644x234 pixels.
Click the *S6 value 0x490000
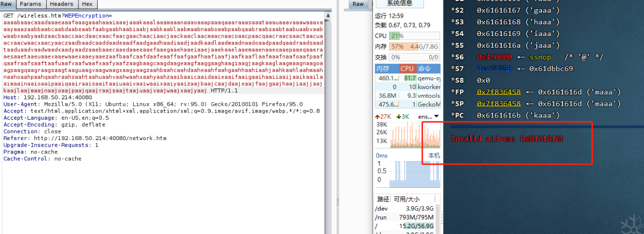(496, 57)
